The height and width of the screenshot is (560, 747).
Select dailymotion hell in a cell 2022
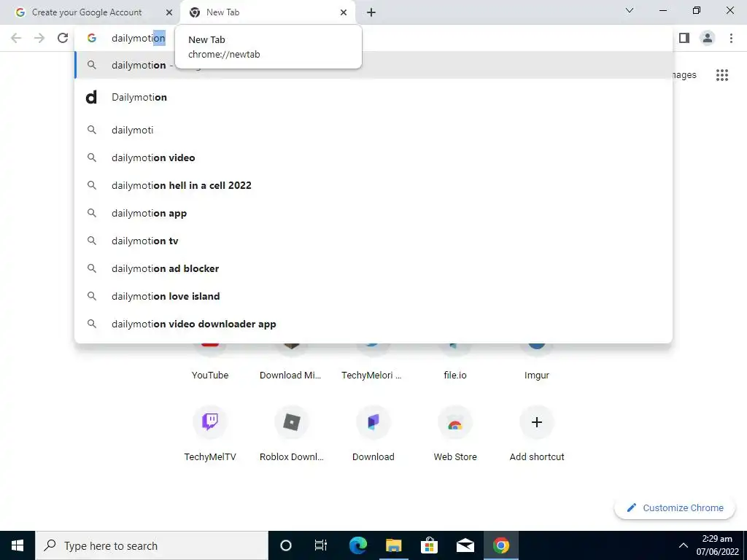tap(373, 185)
